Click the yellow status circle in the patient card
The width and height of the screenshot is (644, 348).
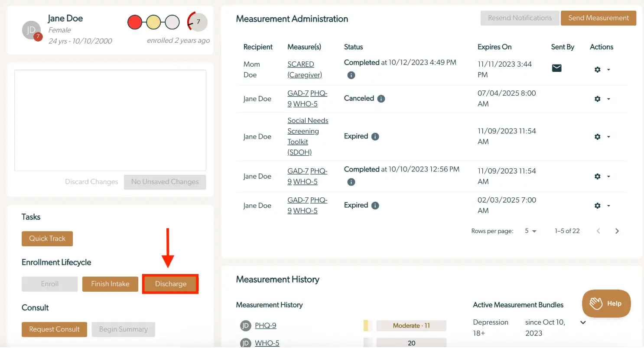point(152,22)
